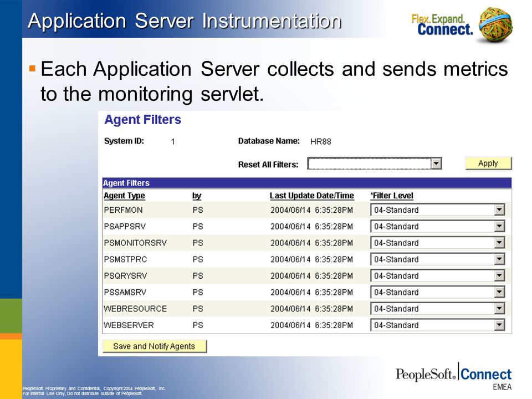Open Filter Level dropdown for PSMONITORSRV

(437, 243)
